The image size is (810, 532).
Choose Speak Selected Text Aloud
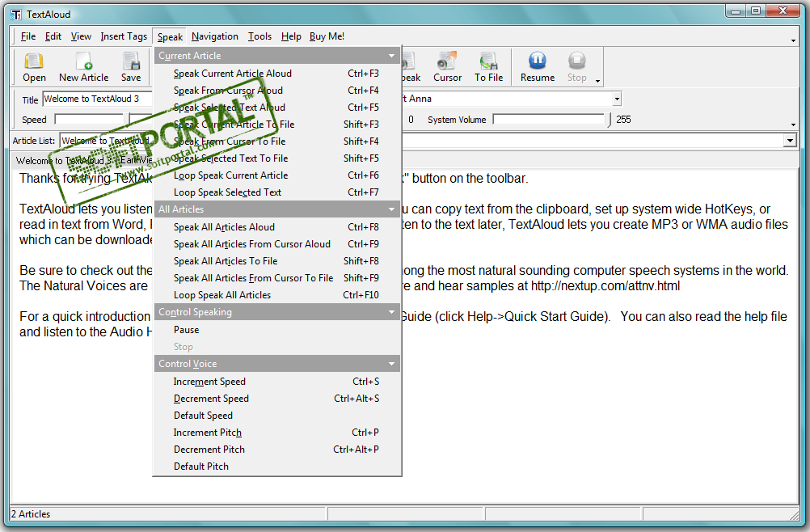277,108
